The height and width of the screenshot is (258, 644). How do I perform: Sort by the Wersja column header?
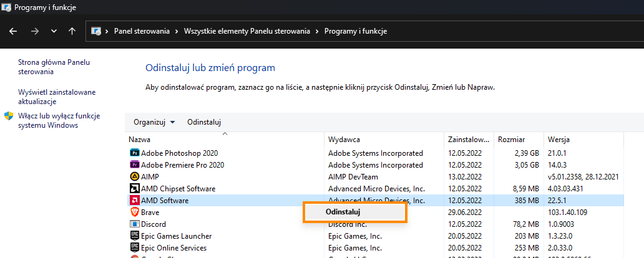(x=583, y=140)
